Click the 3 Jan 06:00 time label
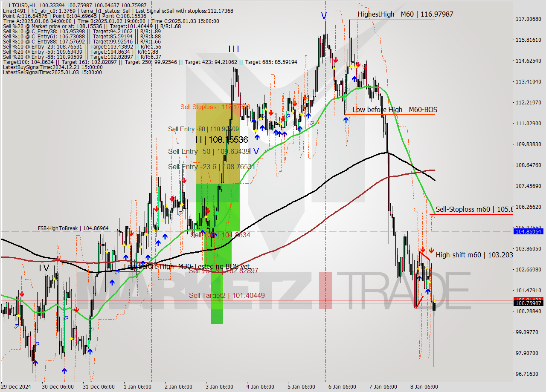This screenshot has width=546, height=392. pyautogui.click(x=219, y=387)
